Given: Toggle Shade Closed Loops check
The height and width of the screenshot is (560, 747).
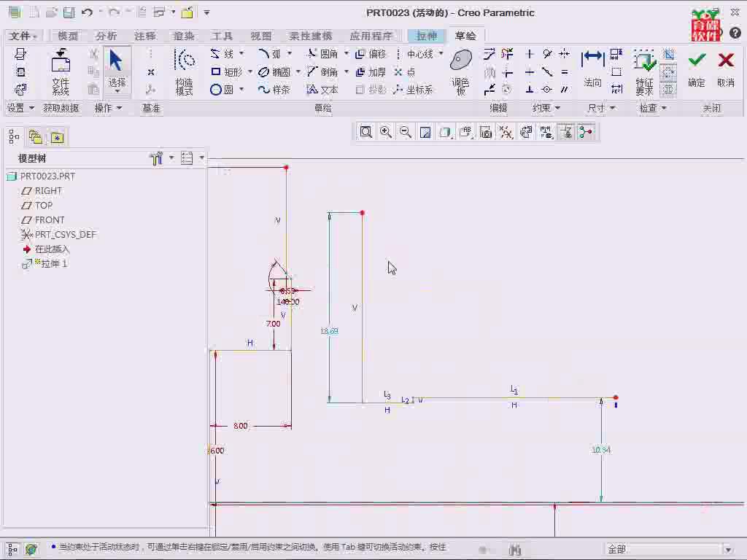Looking at the screenshot, I should 669,90.
